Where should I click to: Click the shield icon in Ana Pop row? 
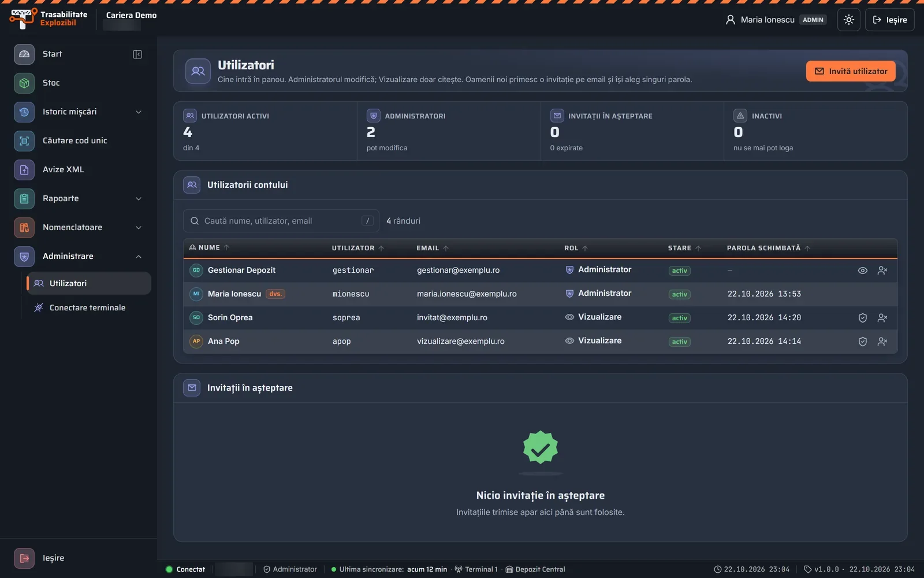tap(862, 342)
